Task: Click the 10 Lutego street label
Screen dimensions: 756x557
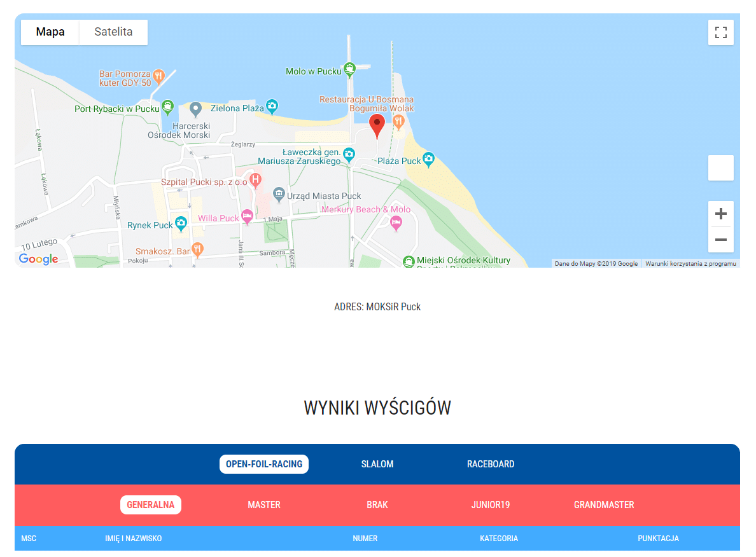Action: point(39,244)
